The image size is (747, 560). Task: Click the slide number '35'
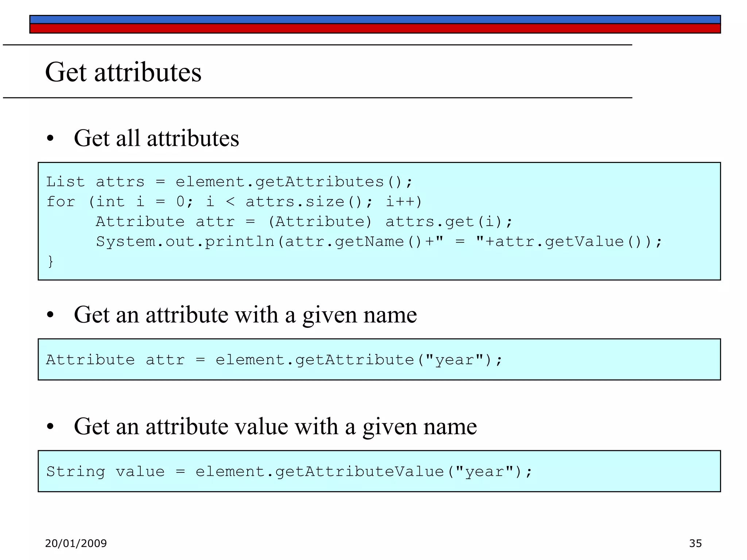(695, 543)
